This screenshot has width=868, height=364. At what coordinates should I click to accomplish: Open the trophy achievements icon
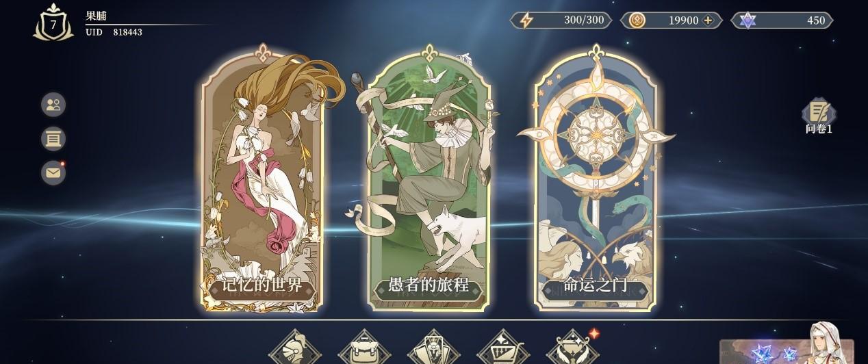572,348
